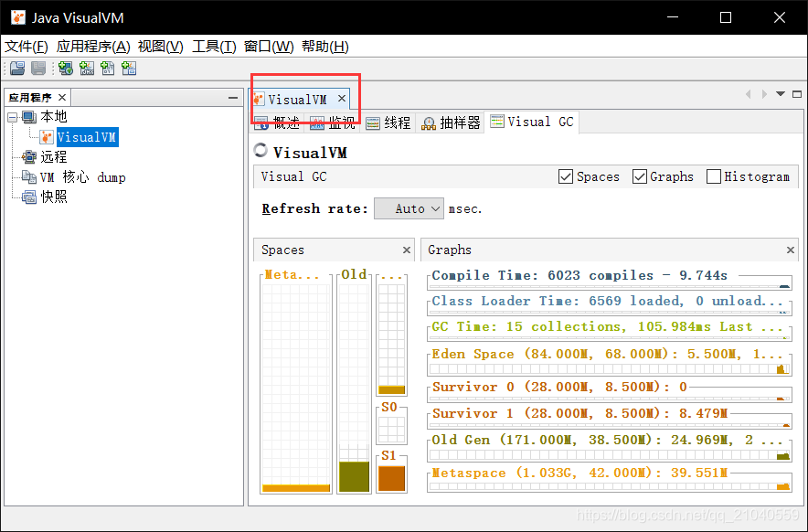Click the Load snapshot folder toolbar icon

point(17,68)
